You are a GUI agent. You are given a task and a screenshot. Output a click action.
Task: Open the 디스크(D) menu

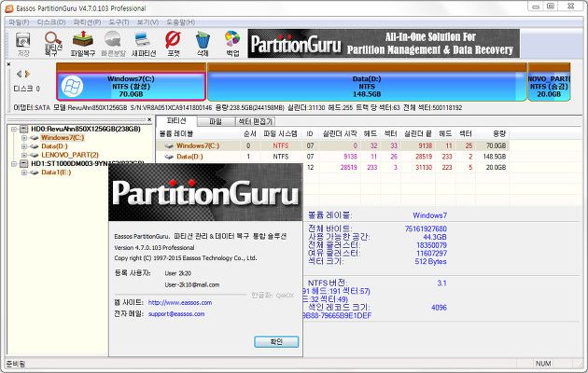pos(51,22)
